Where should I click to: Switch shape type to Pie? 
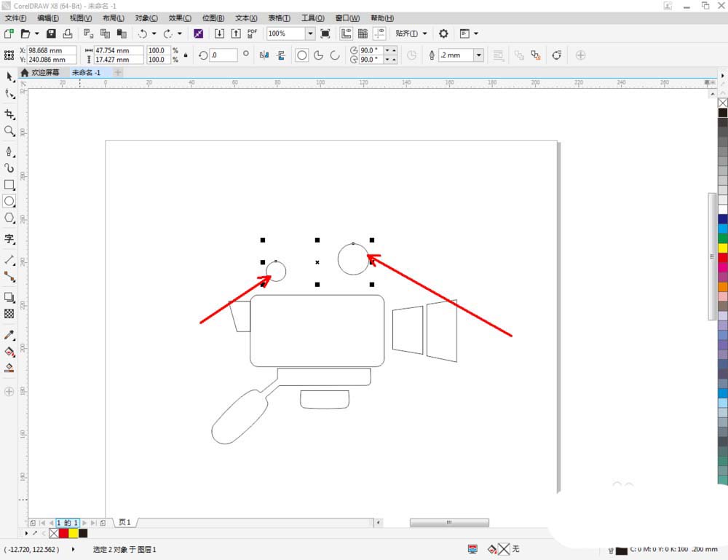319,55
